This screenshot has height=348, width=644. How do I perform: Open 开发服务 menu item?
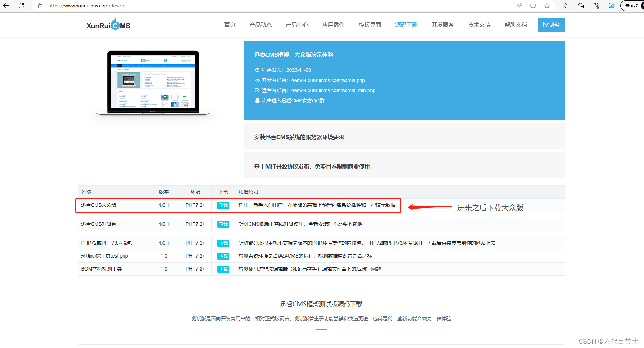pos(443,25)
